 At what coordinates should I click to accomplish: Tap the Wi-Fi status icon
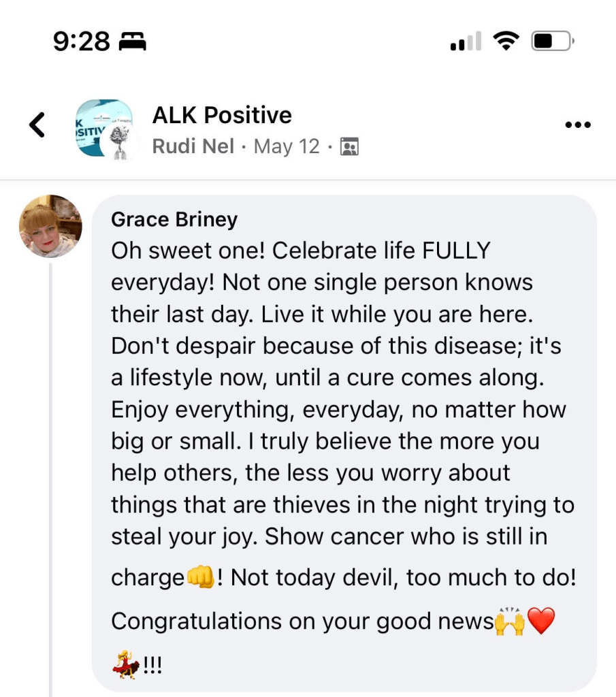pyautogui.click(x=506, y=42)
